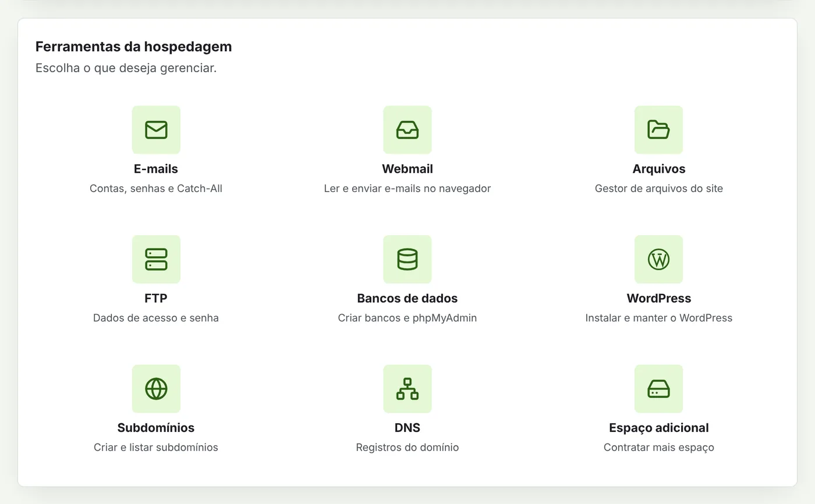Click the DNS title link

coord(408,428)
